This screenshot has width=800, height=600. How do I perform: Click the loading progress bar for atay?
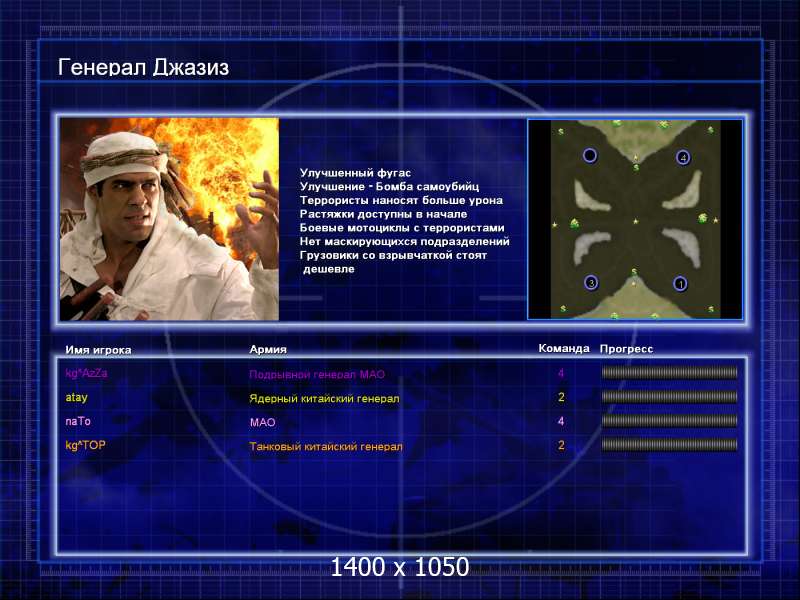[x=669, y=397]
